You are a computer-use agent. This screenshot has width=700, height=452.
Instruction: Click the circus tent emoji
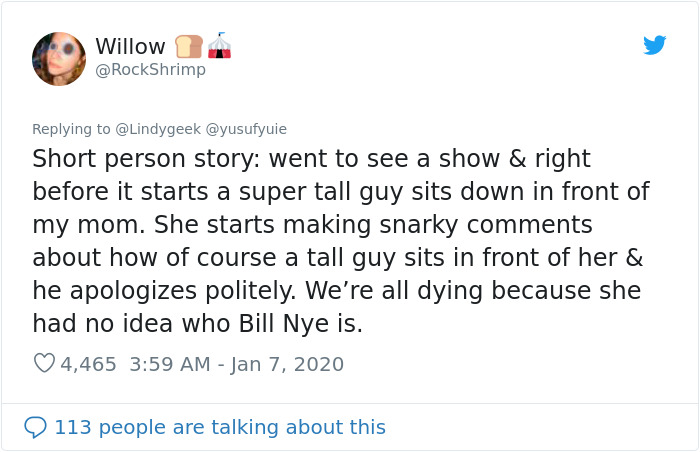(x=220, y=46)
